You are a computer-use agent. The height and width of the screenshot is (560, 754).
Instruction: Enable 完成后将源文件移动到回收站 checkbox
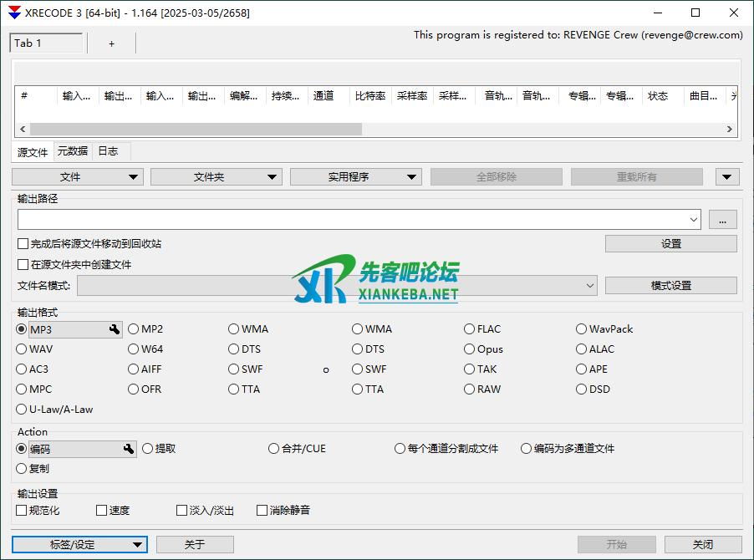click(23, 244)
